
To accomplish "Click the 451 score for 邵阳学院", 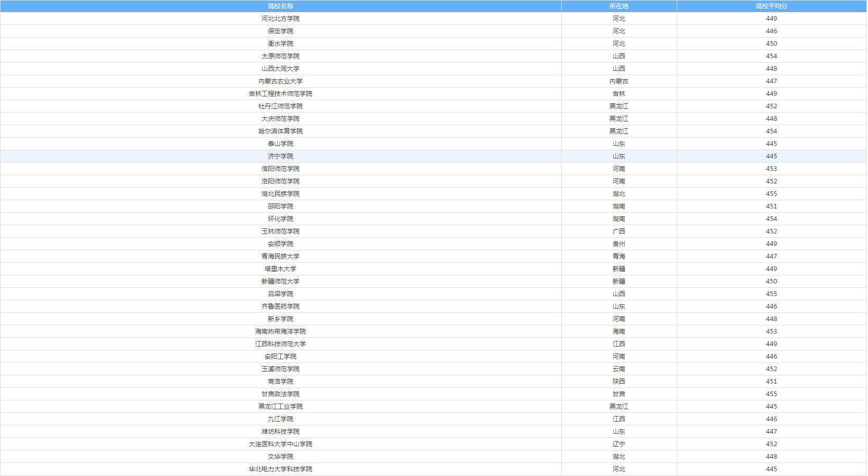I will pyautogui.click(x=772, y=206).
